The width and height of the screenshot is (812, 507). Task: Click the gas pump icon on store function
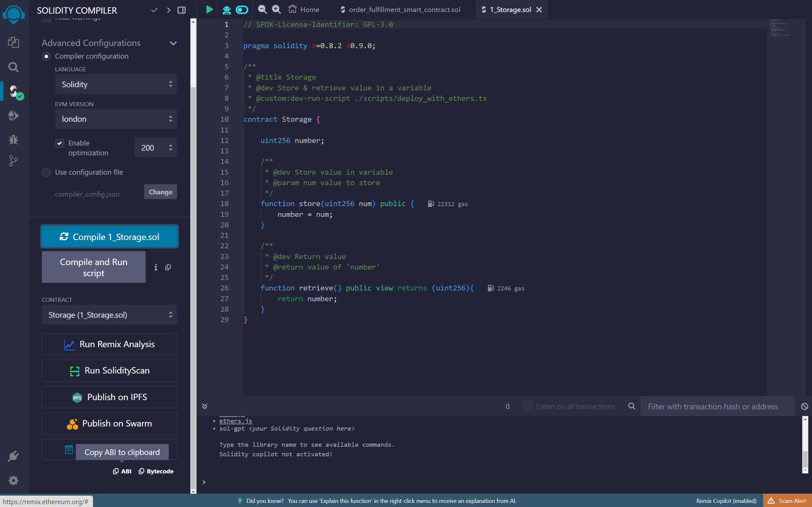(x=431, y=204)
